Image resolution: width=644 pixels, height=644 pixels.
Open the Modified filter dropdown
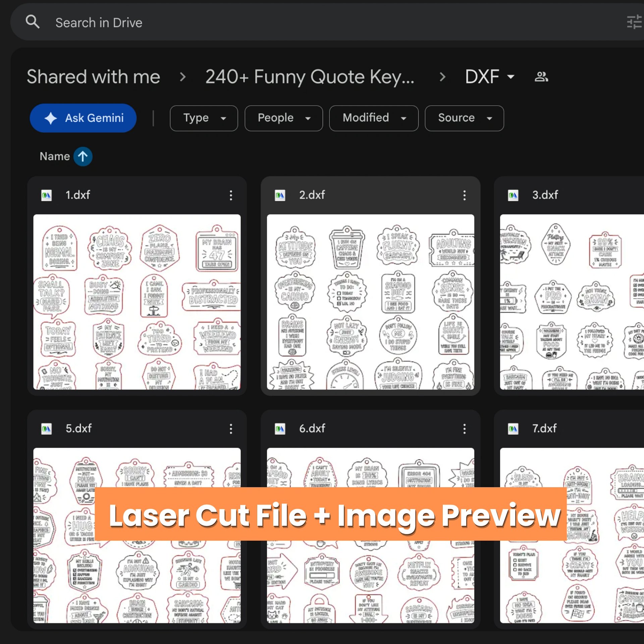pyautogui.click(x=374, y=118)
